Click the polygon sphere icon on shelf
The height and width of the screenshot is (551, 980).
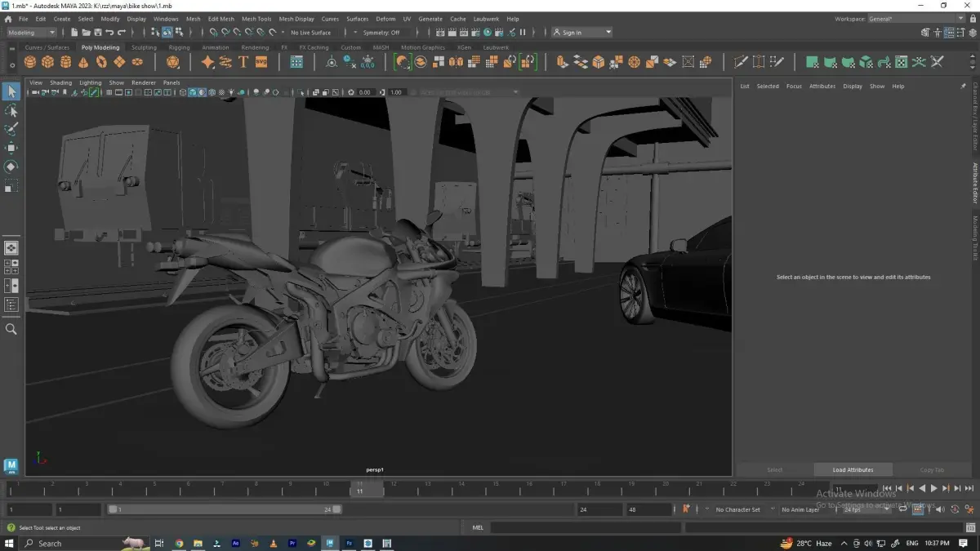pyautogui.click(x=30, y=62)
